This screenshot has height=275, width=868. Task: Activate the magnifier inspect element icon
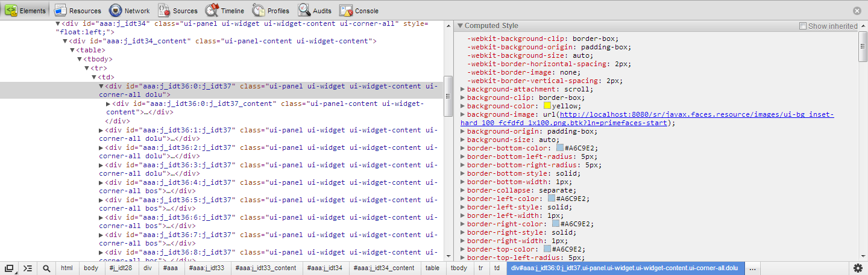[x=46, y=268]
